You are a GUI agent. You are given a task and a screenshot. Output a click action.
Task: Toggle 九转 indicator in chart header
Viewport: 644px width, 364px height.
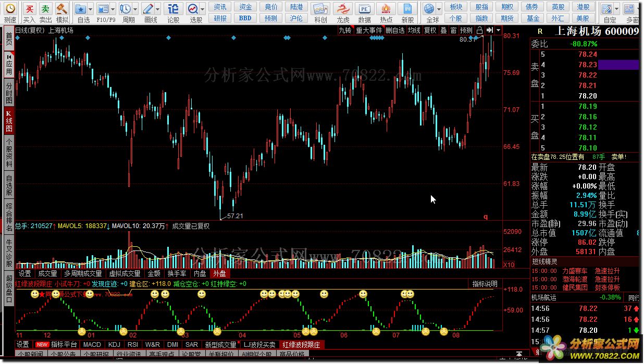[345, 30]
